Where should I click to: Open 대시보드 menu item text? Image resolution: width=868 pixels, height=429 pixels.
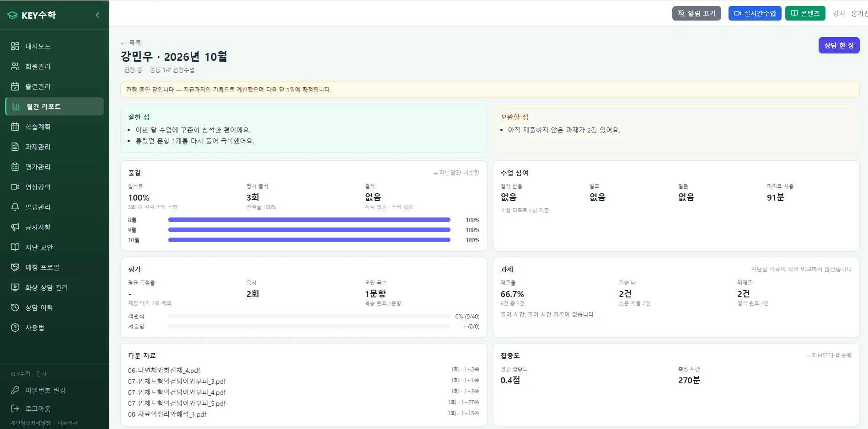(x=38, y=46)
